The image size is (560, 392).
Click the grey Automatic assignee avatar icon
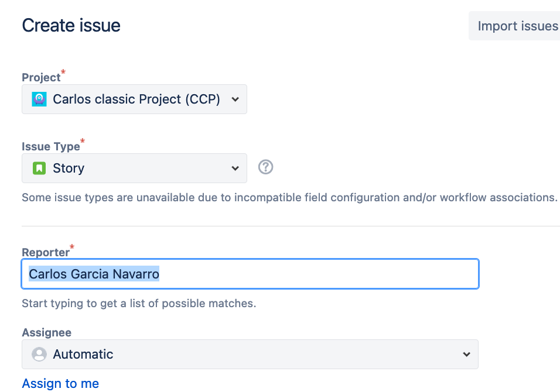click(39, 355)
